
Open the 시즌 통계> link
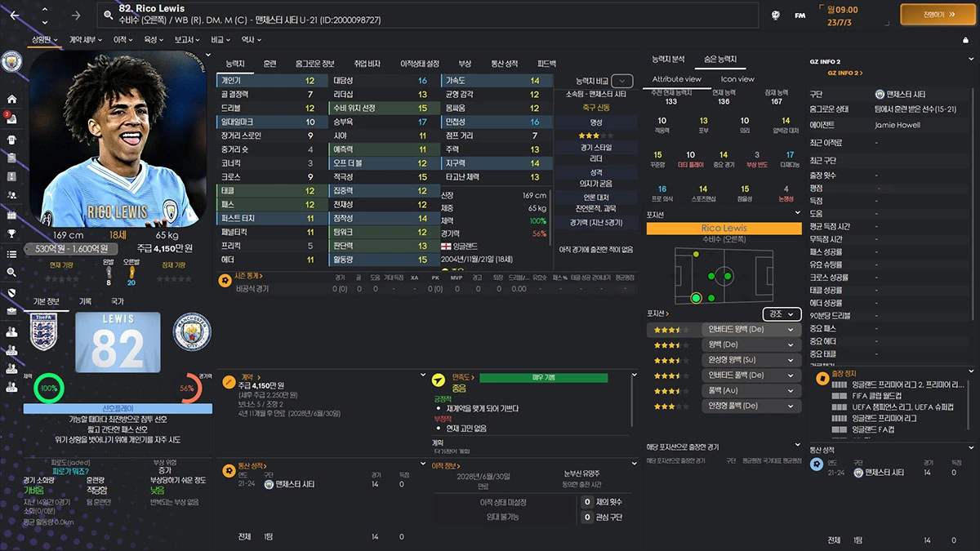click(x=247, y=278)
